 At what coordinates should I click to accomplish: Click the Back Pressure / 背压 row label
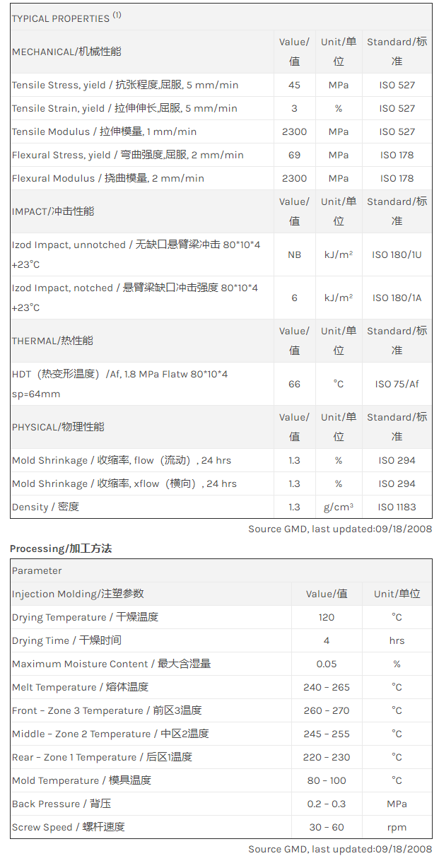[x=62, y=804]
